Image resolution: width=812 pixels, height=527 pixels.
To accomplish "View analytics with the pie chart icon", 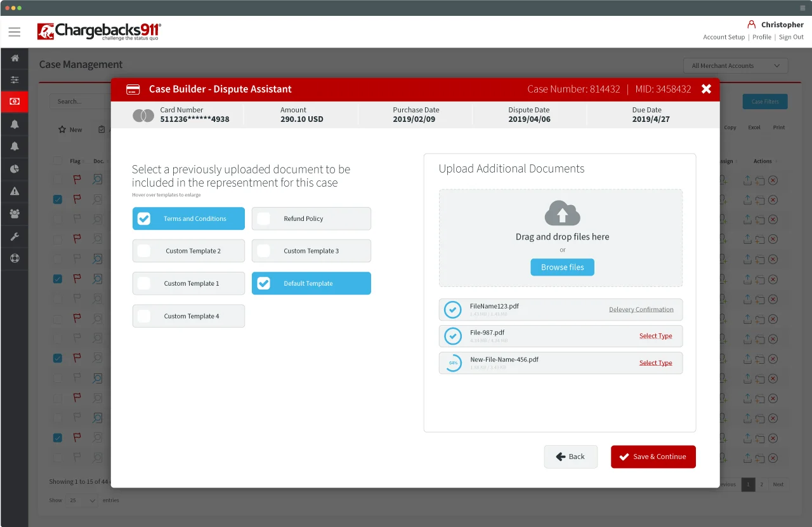I will 15,169.
